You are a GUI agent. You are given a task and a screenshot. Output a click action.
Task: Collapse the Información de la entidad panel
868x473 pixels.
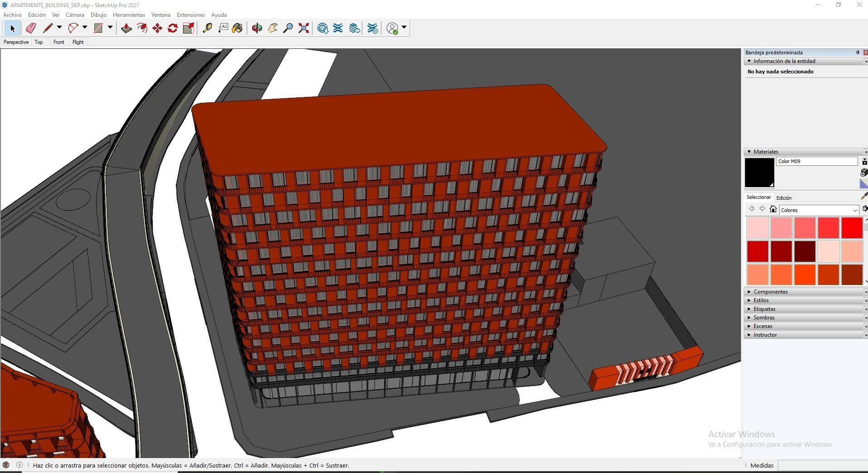coord(749,61)
